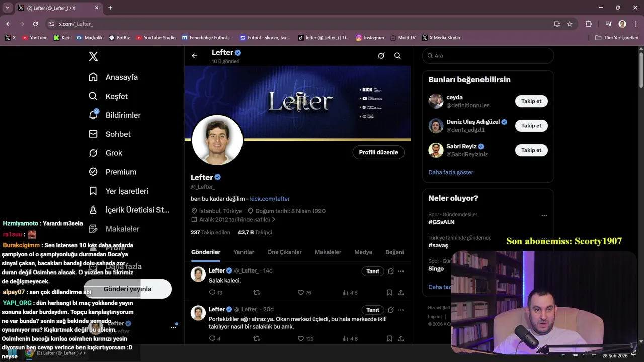Open Tüm Yer İşaretleri folder
The width and height of the screenshot is (644, 362).
coord(616,38)
